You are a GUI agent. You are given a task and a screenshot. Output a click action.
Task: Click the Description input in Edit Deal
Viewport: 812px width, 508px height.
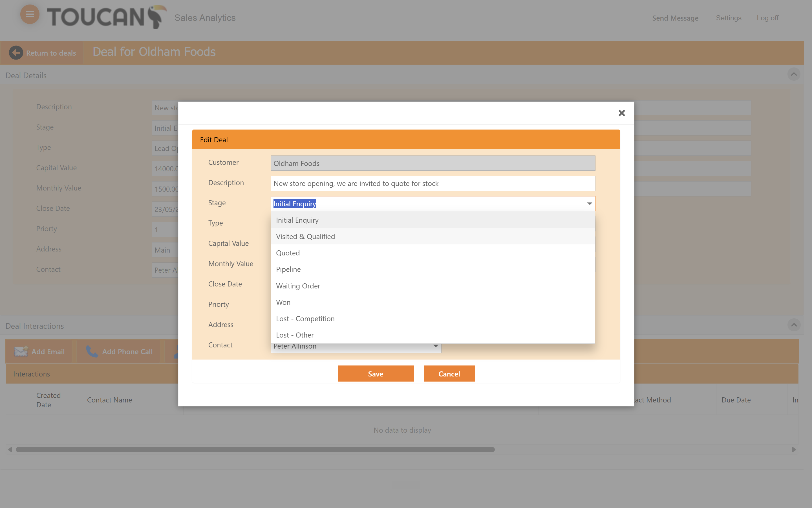click(x=433, y=183)
